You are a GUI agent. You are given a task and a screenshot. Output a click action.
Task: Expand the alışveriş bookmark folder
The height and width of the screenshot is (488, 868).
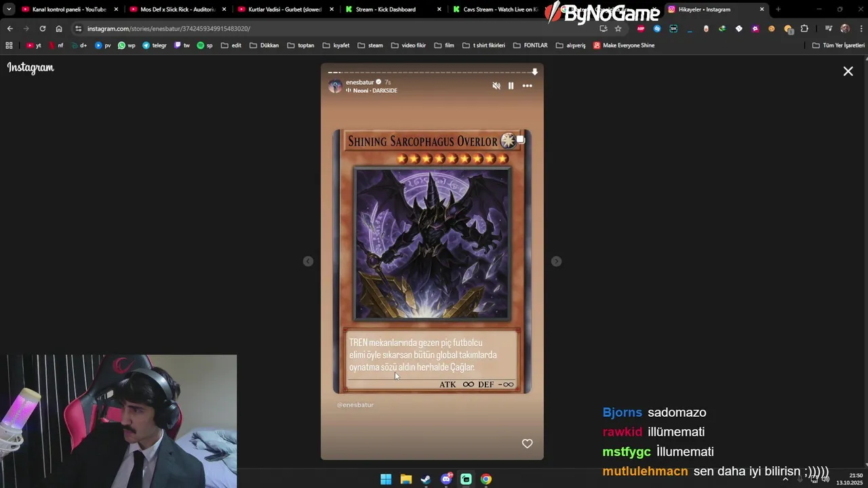click(x=570, y=45)
